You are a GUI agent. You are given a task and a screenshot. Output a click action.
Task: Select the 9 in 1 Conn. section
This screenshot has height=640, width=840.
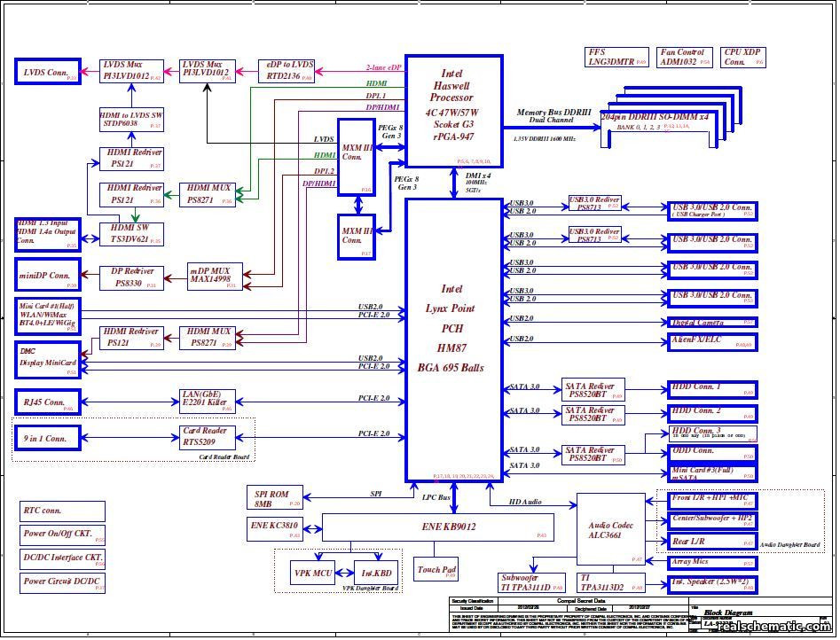pyautogui.click(x=46, y=436)
